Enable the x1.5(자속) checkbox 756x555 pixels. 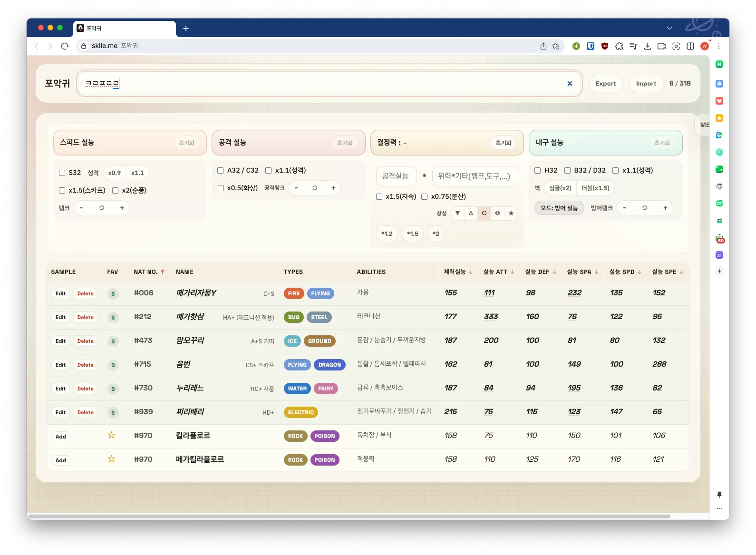coord(379,196)
